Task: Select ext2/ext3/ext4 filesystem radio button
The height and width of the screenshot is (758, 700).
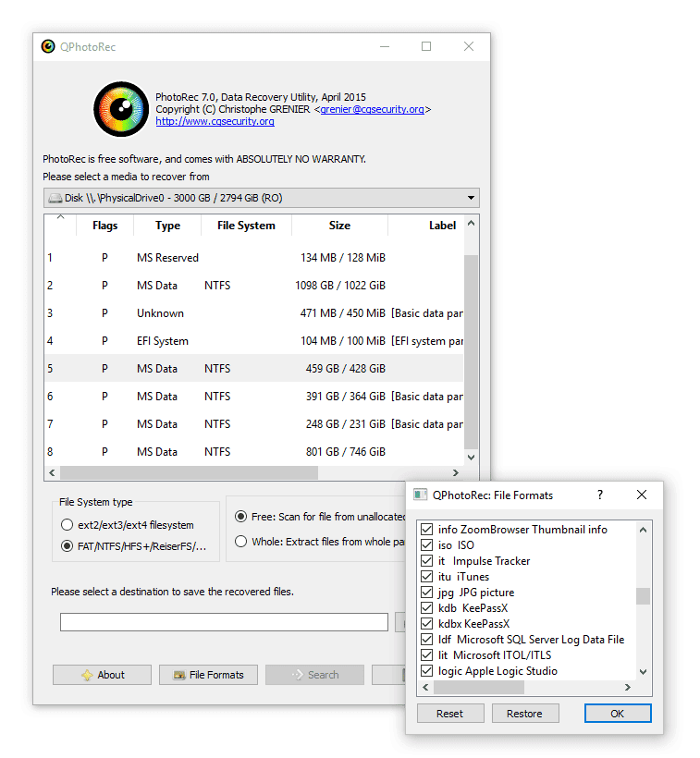Action: tap(67, 525)
